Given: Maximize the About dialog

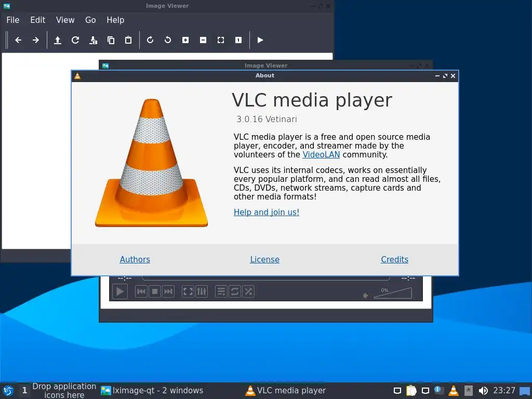Looking at the screenshot, I should click(445, 76).
